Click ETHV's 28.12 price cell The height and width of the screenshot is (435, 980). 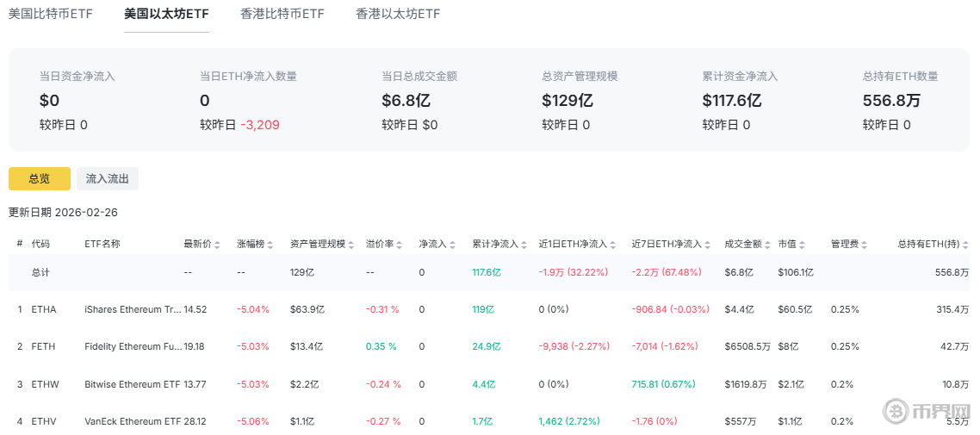pos(194,422)
